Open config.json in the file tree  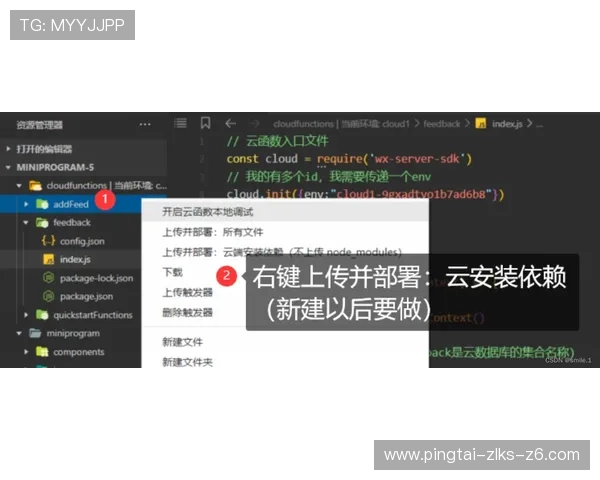82,241
